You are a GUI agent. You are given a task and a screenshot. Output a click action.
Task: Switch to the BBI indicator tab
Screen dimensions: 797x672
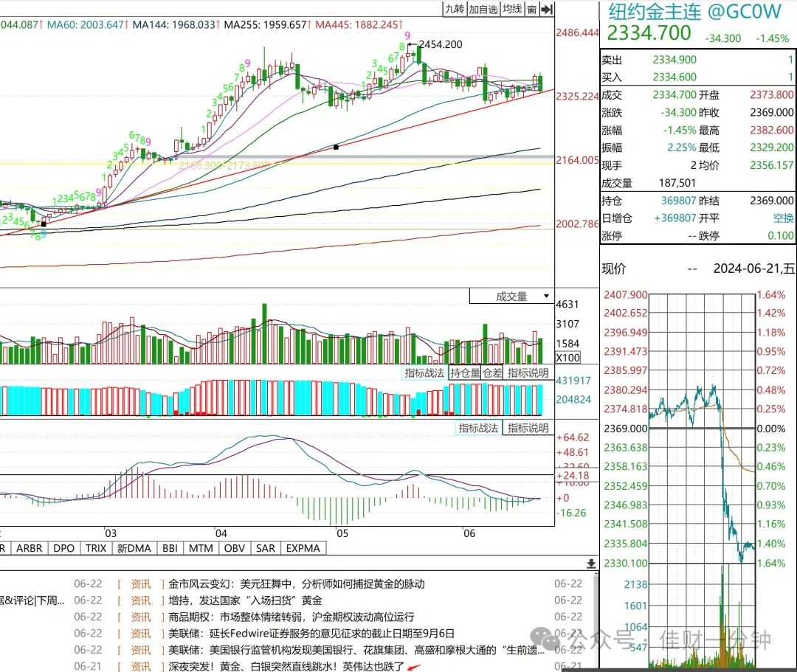[170, 548]
